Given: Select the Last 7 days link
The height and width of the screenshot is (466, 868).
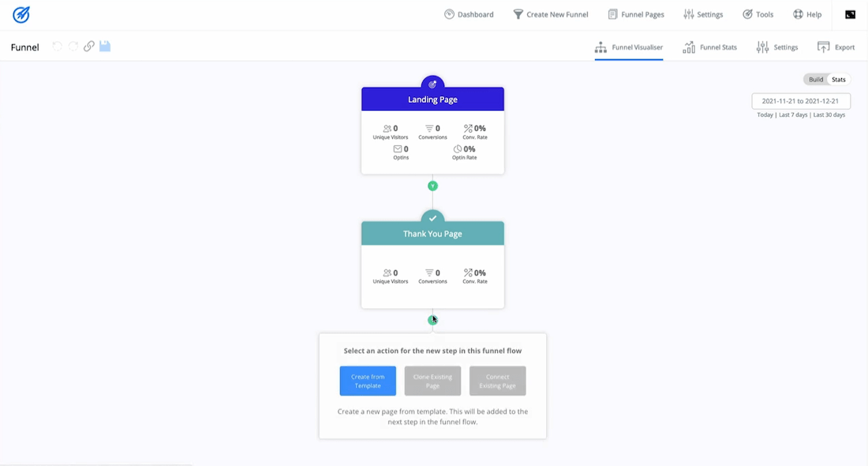Looking at the screenshot, I should coord(793,115).
